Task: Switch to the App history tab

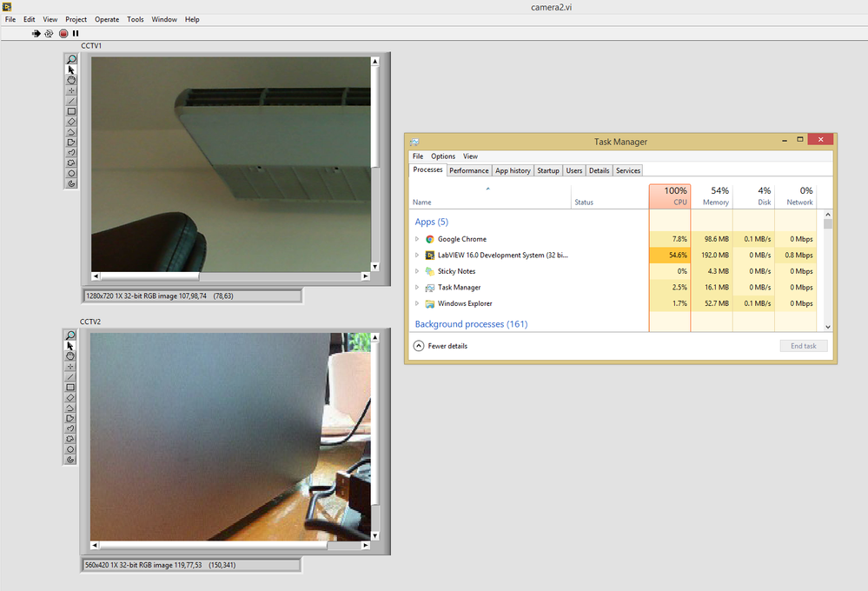Action: [513, 170]
